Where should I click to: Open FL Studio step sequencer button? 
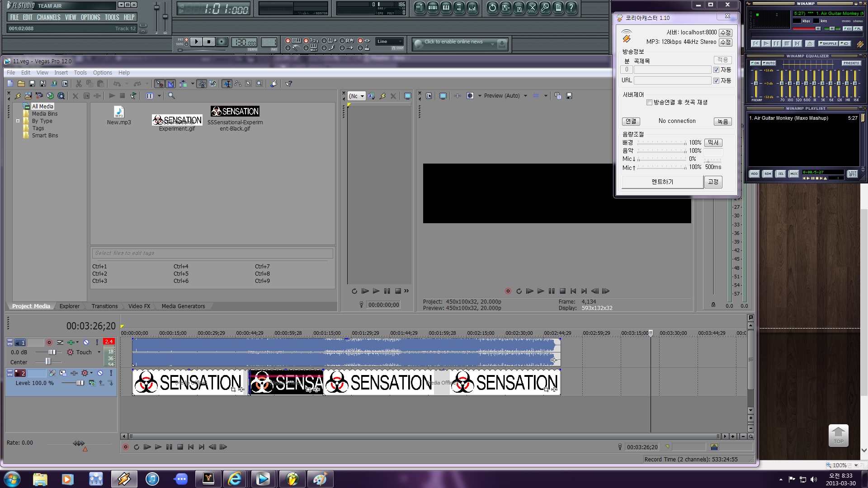point(433,7)
